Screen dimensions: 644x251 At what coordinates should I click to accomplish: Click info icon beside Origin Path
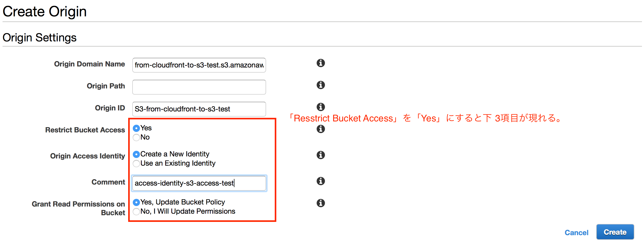tap(320, 85)
